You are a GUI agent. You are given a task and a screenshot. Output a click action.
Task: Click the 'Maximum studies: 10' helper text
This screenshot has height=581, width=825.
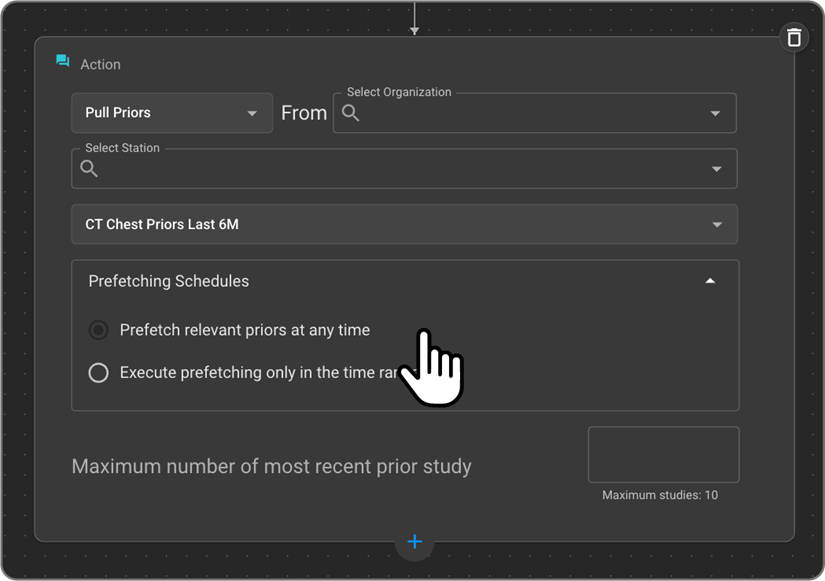(x=659, y=495)
